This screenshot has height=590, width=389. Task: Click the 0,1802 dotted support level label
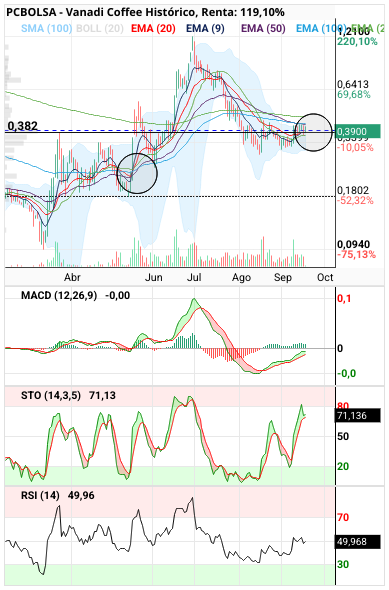353,190
